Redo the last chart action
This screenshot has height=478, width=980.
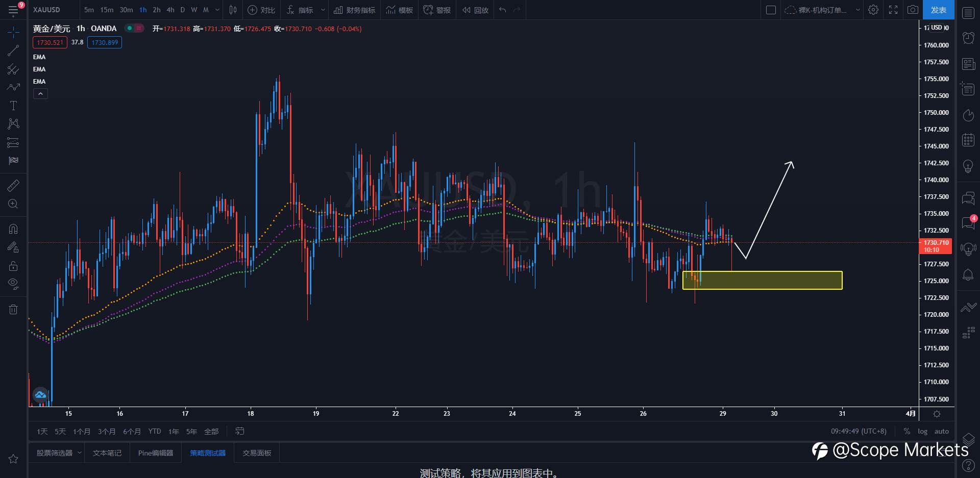(x=517, y=10)
